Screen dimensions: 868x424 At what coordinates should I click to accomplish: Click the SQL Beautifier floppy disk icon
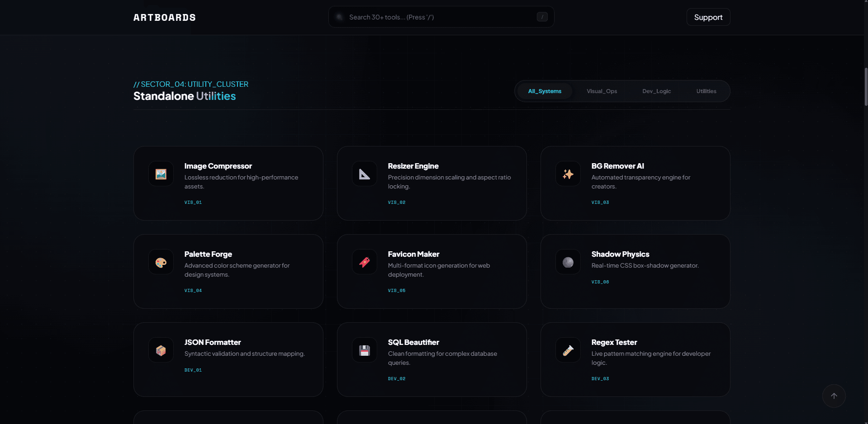364,350
